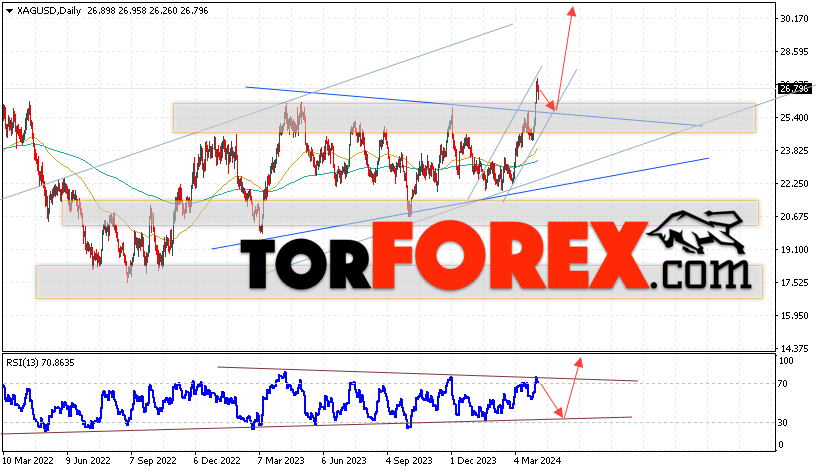Select the 9 Jun 2022 date label
Image resolution: width=816 pixels, height=472 pixels.
pyautogui.click(x=88, y=461)
